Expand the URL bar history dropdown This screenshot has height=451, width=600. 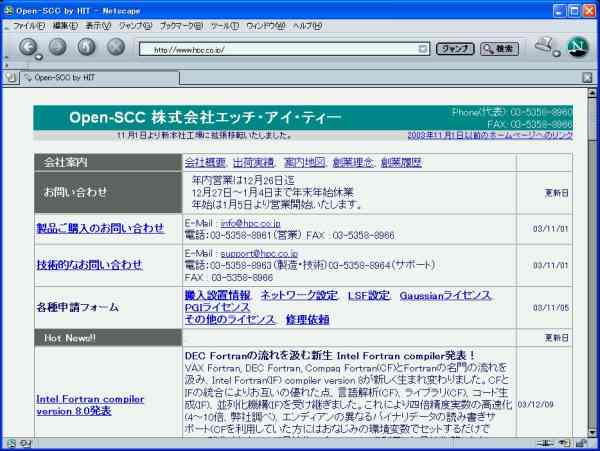423,48
